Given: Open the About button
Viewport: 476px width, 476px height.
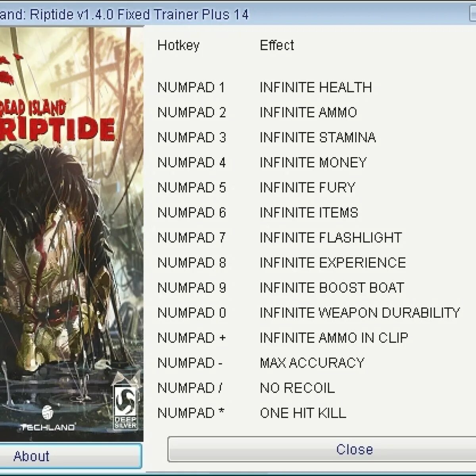Looking at the screenshot, I should pyautogui.click(x=70, y=456).
